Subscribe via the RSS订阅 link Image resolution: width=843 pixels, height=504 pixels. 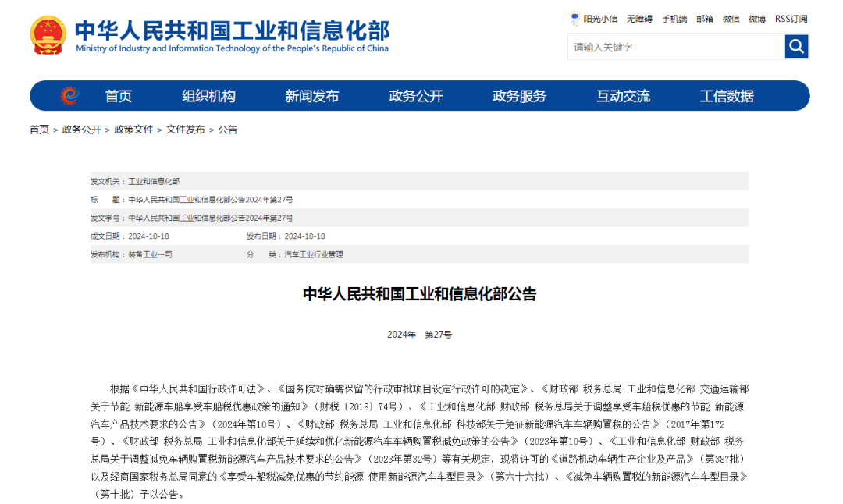click(x=791, y=19)
